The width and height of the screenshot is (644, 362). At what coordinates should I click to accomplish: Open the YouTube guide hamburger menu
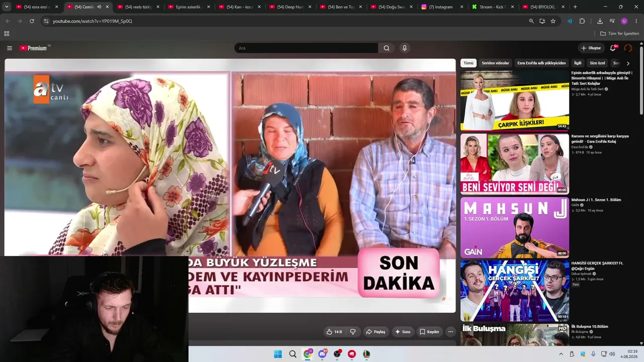[10, 48]
